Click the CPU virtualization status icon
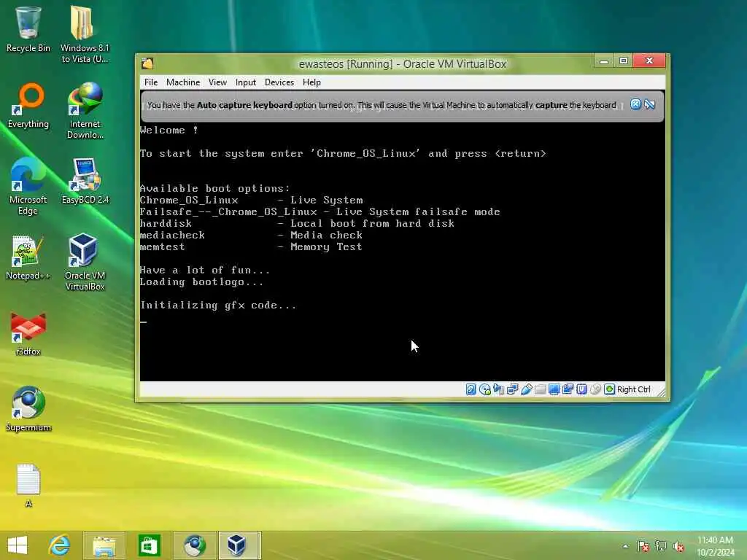This screenshot has height=560, width=747. tap(581, 389)
